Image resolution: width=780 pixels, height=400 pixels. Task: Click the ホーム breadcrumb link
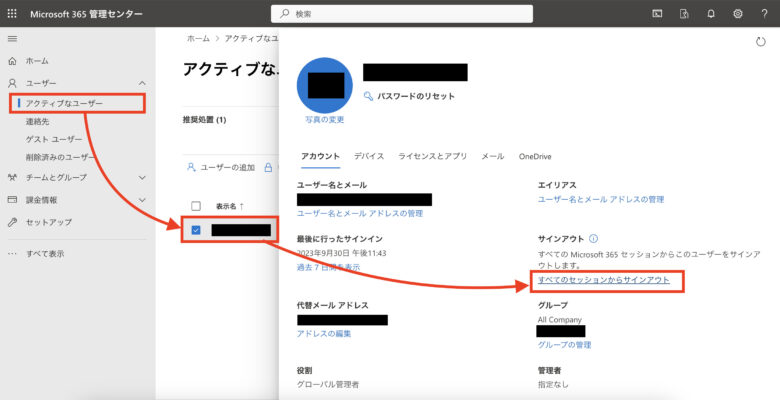coord(198,38)
